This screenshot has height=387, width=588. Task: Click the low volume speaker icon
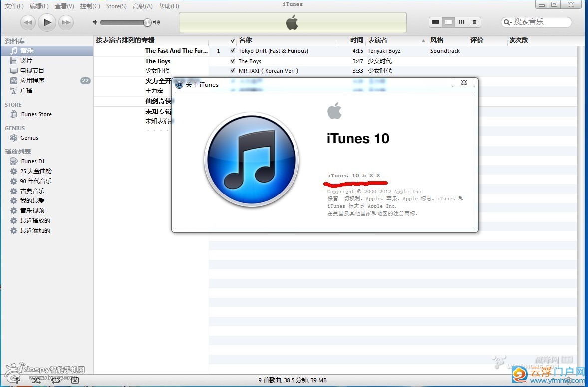coord(95,22)
